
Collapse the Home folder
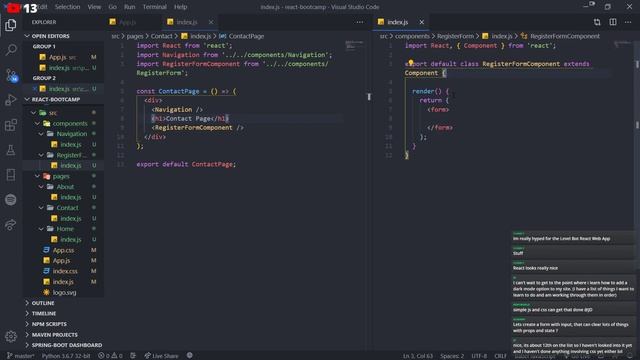click(x=63, y=229)
